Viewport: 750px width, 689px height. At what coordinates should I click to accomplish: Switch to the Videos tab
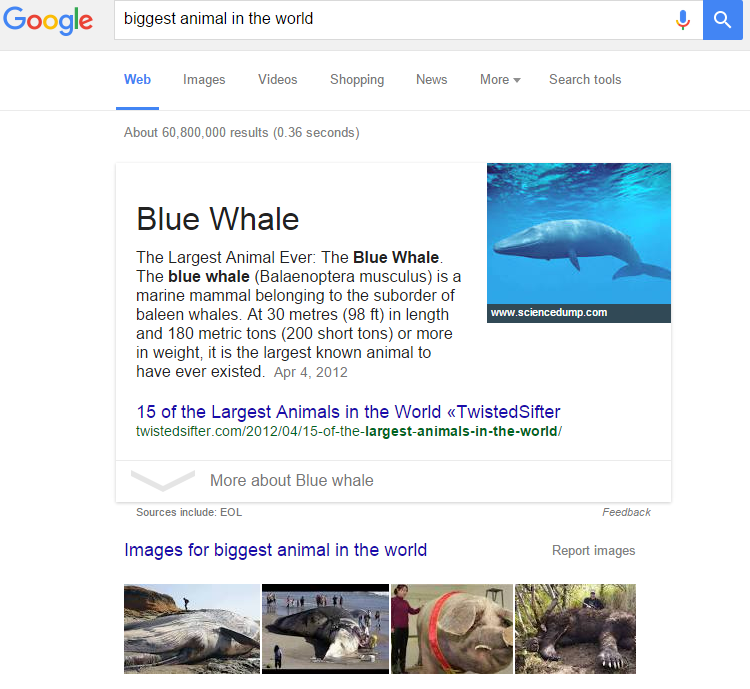[x=277, y=79]
